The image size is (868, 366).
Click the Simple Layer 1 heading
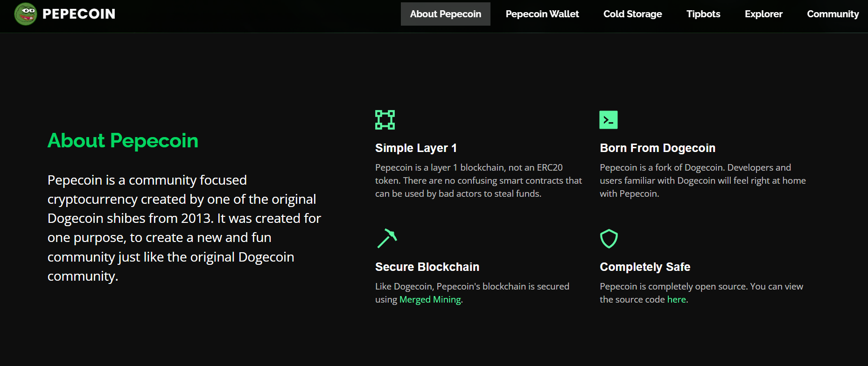pyautogui.click(x=416, y=148)
